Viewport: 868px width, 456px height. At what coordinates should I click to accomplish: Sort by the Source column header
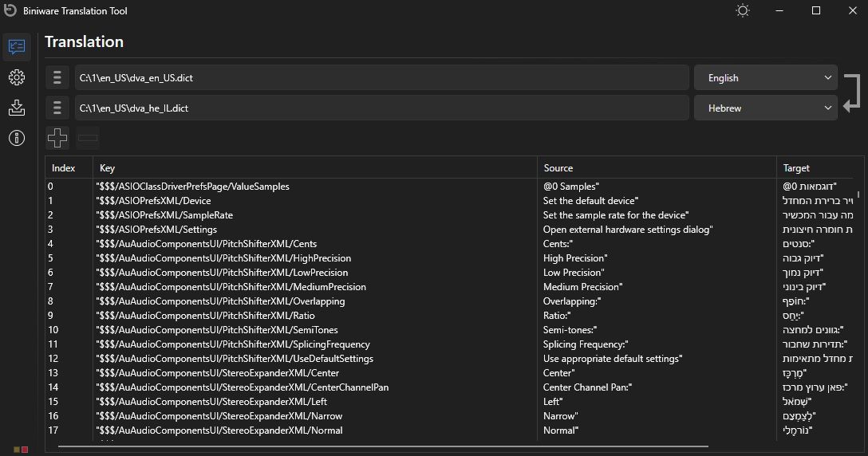657,167
